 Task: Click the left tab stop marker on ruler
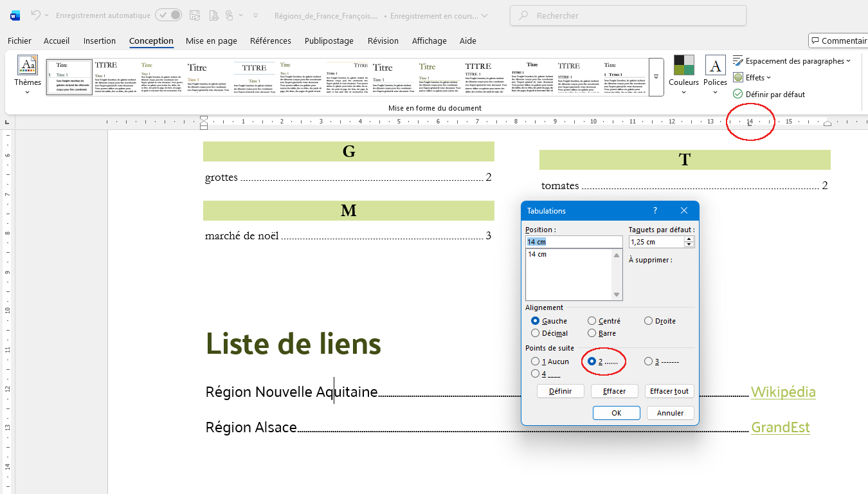coord(750,125)
